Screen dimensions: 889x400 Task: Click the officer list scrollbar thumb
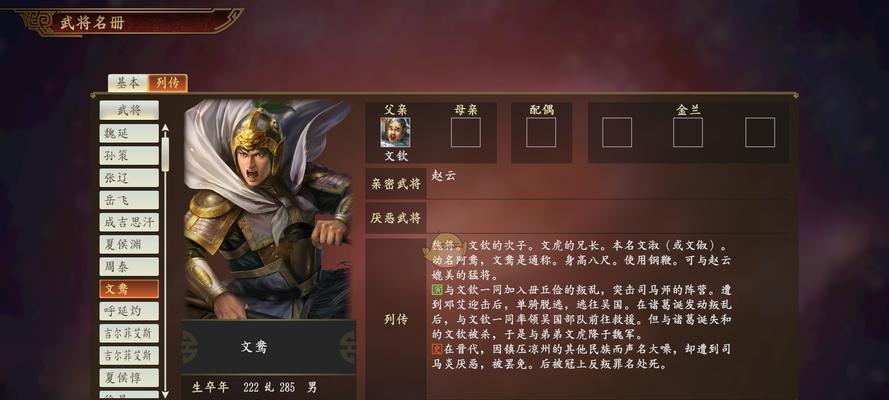pyautogui.click(x=165, y=154)
